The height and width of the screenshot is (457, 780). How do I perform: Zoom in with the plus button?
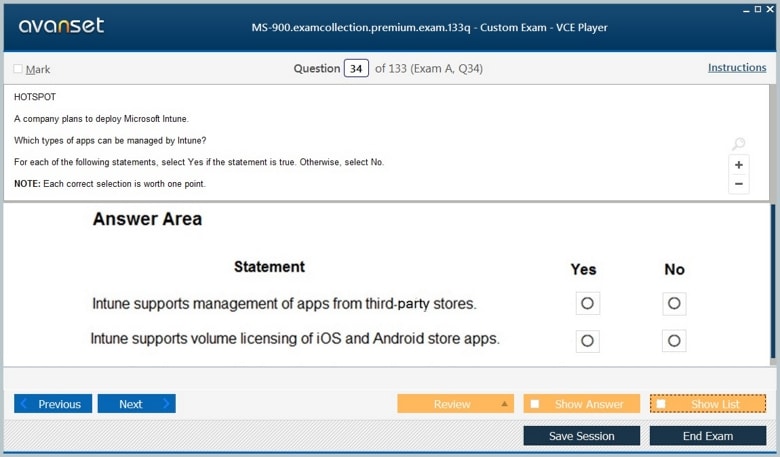738,165
